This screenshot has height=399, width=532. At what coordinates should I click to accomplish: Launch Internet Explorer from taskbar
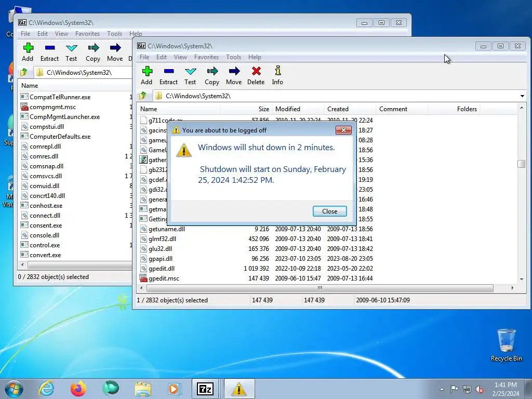tap(46, 389)
